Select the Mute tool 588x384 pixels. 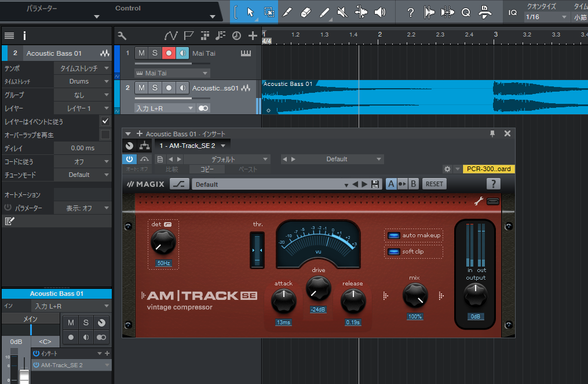click(342, 12)
